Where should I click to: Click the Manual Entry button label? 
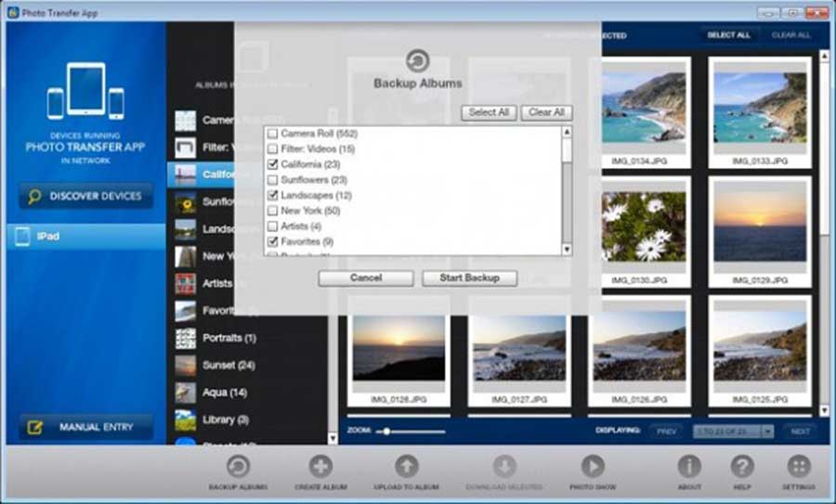[x=97, y=427]
